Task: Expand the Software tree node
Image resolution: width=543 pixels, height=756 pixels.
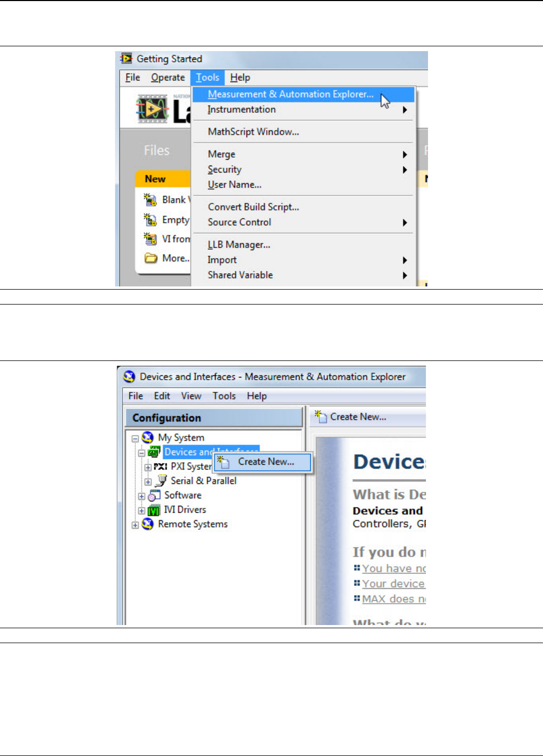Action: pyautogui.click(x=142, y=497)
